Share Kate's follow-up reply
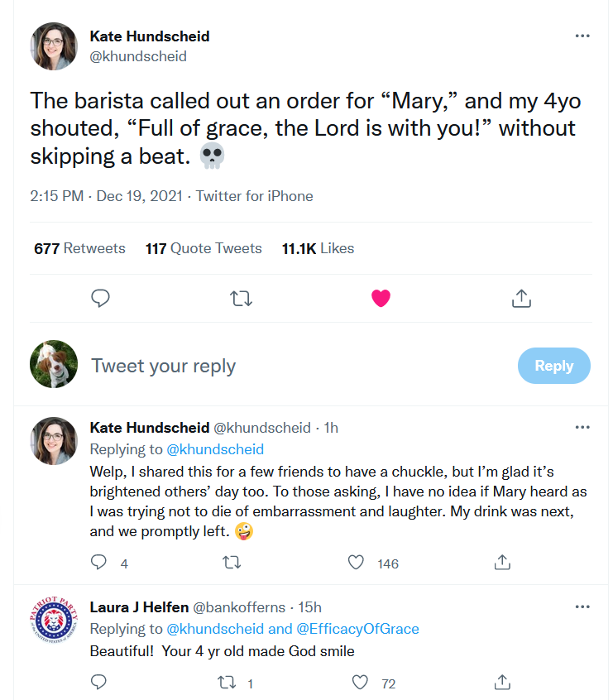 point(501,563)
